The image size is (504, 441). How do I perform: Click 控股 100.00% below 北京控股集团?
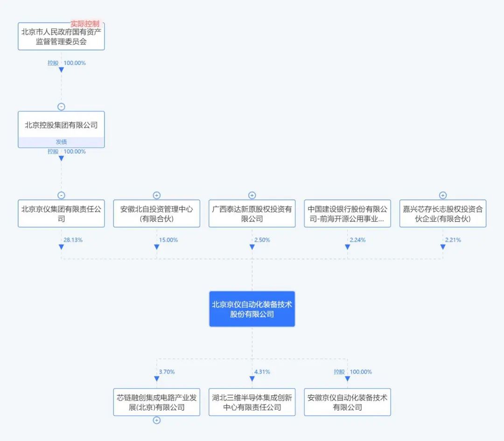[67, 151]
